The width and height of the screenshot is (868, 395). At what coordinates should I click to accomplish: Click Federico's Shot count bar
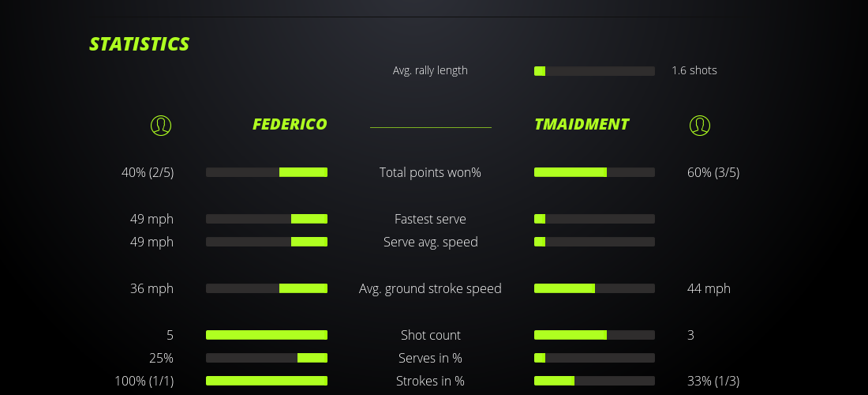(x=267, y=335)
